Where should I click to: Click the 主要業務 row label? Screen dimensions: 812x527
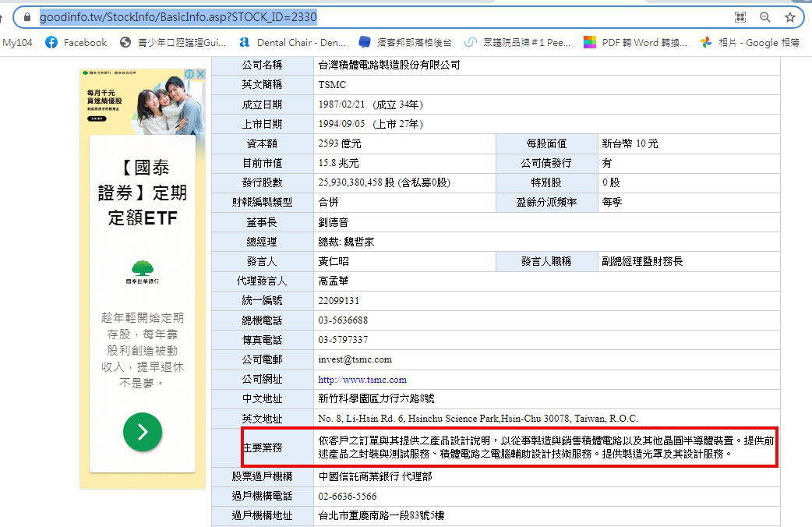263,447
